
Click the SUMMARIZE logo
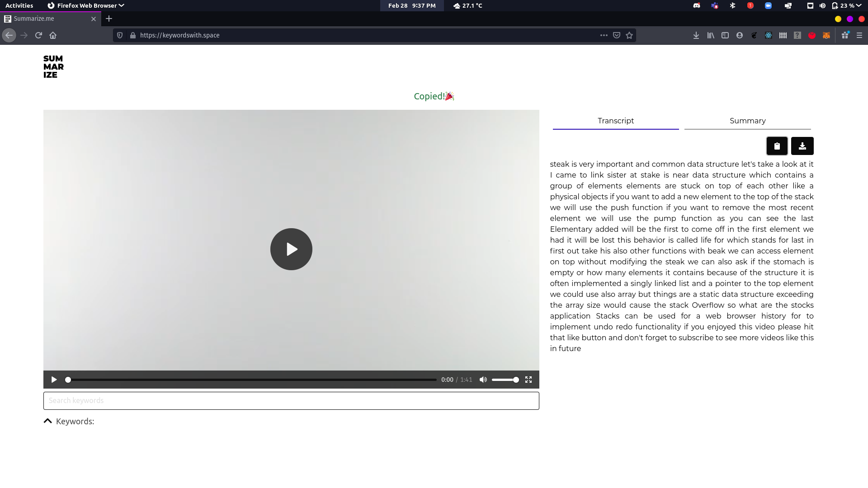click(53, 67)
